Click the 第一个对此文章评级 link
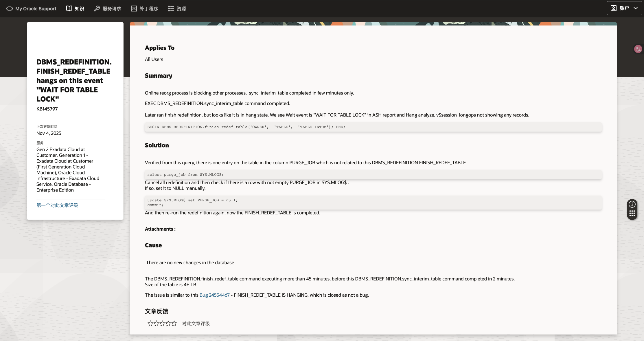Viewport: 644px width, 341px height. [x=57, y=205]
